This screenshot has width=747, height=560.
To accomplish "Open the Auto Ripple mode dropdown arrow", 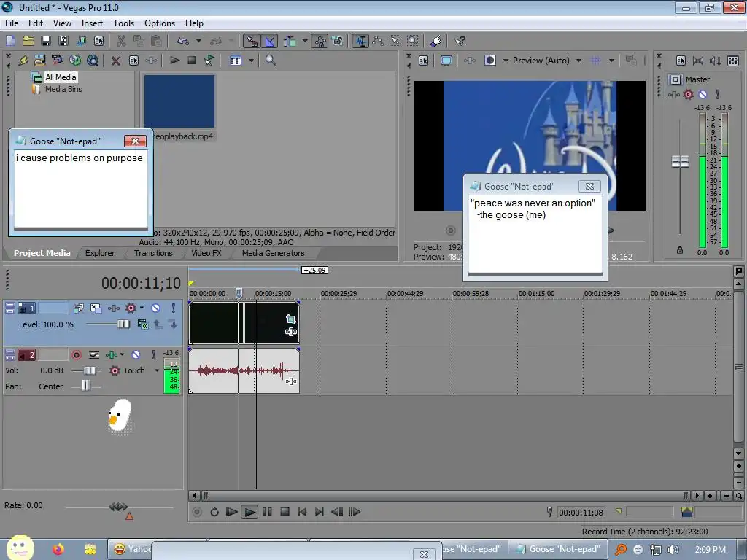I will pos(304,42).
